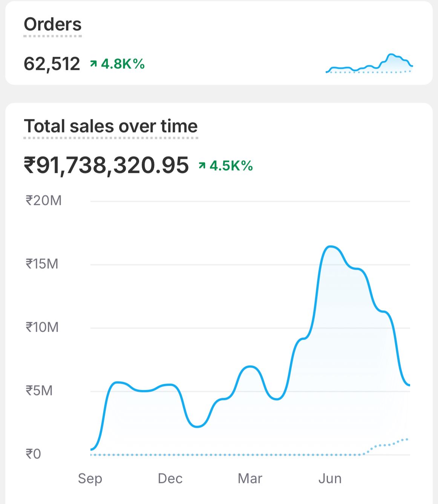Click the ₹15M y-axis label
This screenshot has height=504, width=438.
[42, 264]
